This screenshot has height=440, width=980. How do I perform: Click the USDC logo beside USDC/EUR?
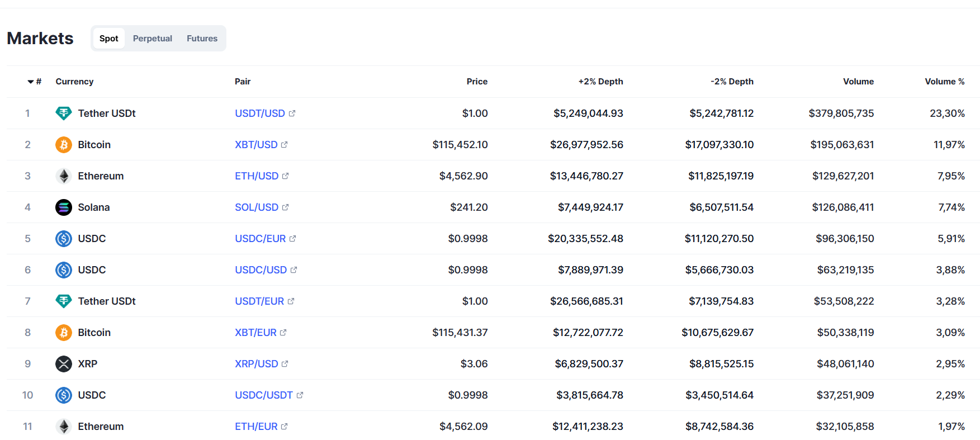click(x=64, y=239)
